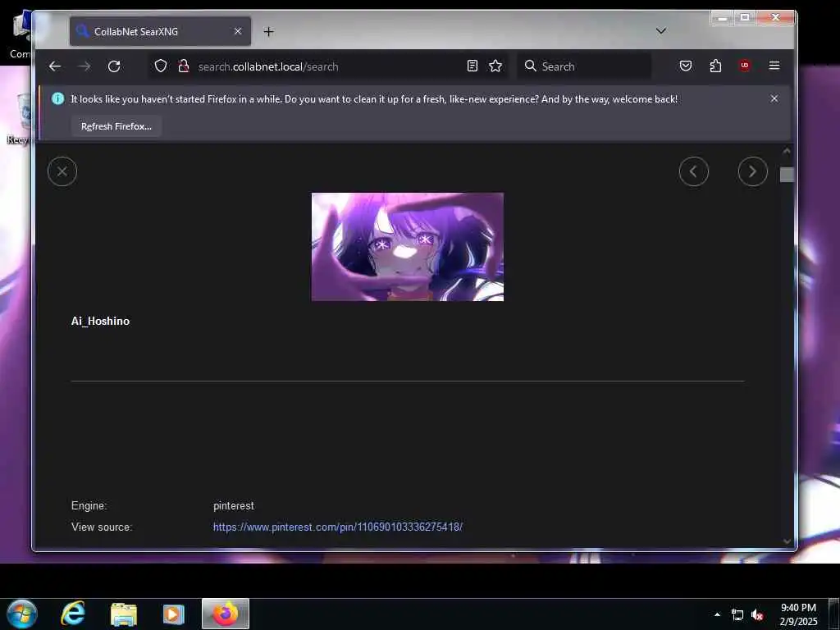The width and height of the screenshot is (840, 630).
Task: Minimize the Firefox window
Action: [722, 18]
